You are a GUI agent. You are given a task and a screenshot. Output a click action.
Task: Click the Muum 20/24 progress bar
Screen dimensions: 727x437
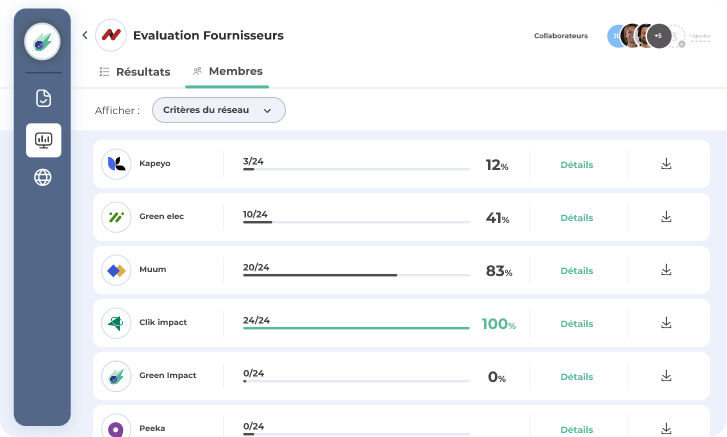[x=356, y=275]
